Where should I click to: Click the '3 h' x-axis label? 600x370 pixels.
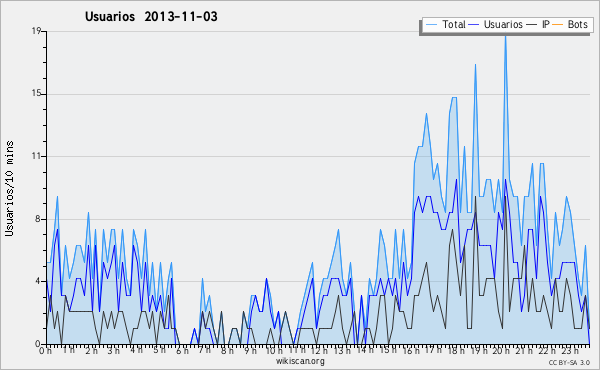point(113,350)
